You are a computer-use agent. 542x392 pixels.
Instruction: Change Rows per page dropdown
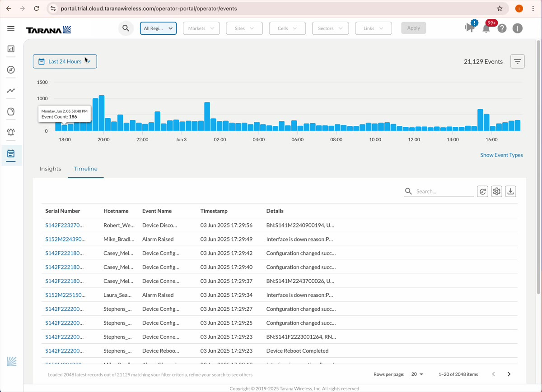point(416,374)
